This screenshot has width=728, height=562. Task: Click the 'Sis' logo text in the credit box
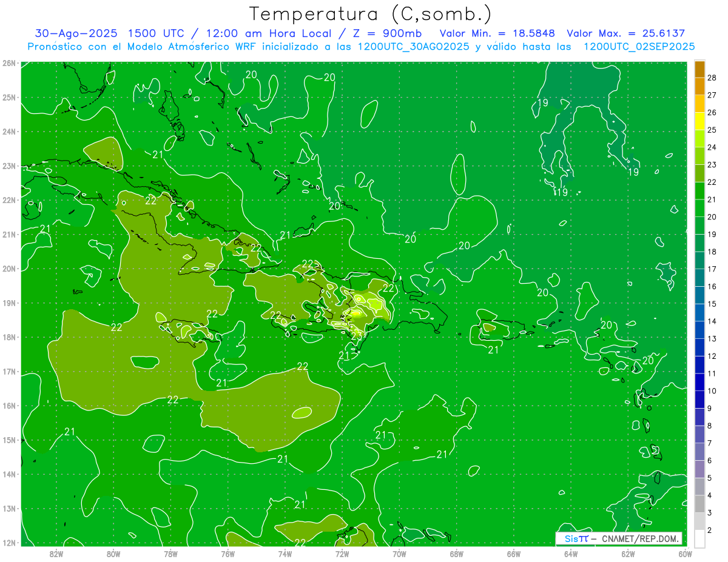click(571, 538)
